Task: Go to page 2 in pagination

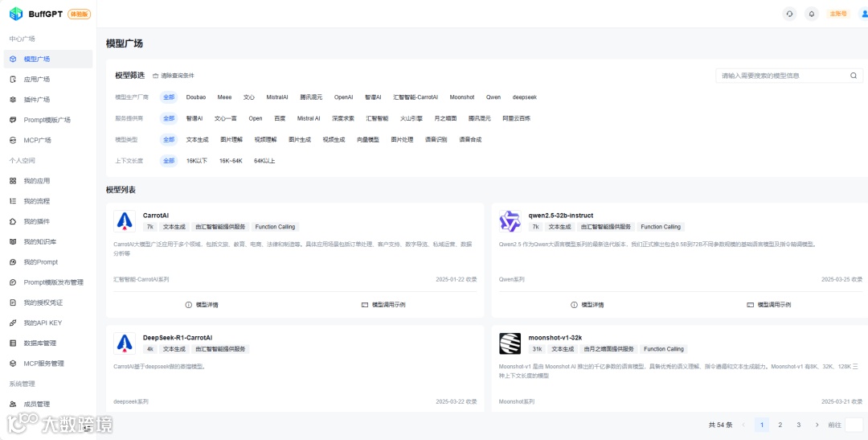Action: coord(780,425)
